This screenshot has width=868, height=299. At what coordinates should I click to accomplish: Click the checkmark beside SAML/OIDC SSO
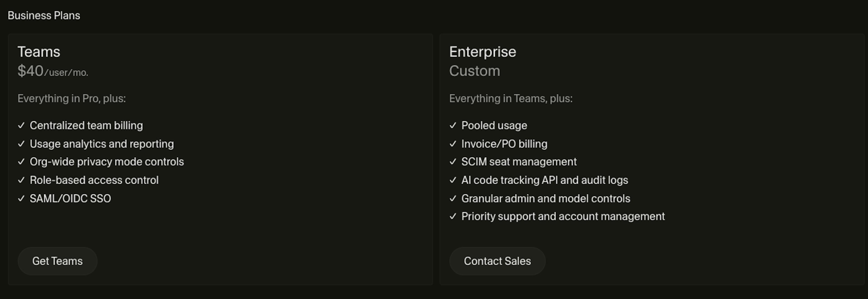(x=21, y=198)
